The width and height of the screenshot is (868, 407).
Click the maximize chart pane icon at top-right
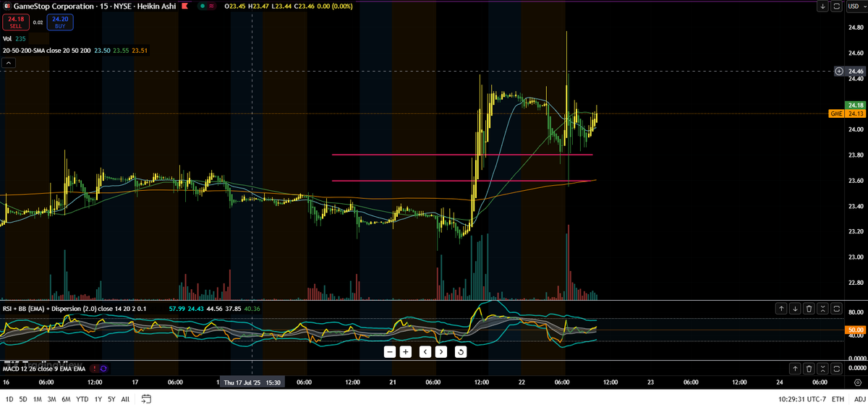pos(837,6)
